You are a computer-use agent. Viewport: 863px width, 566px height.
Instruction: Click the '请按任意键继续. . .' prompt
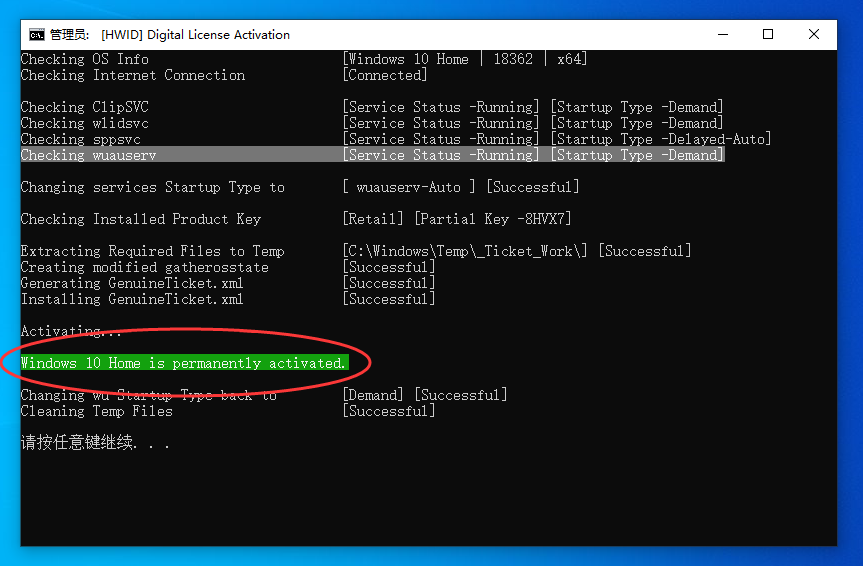[95, 442]
